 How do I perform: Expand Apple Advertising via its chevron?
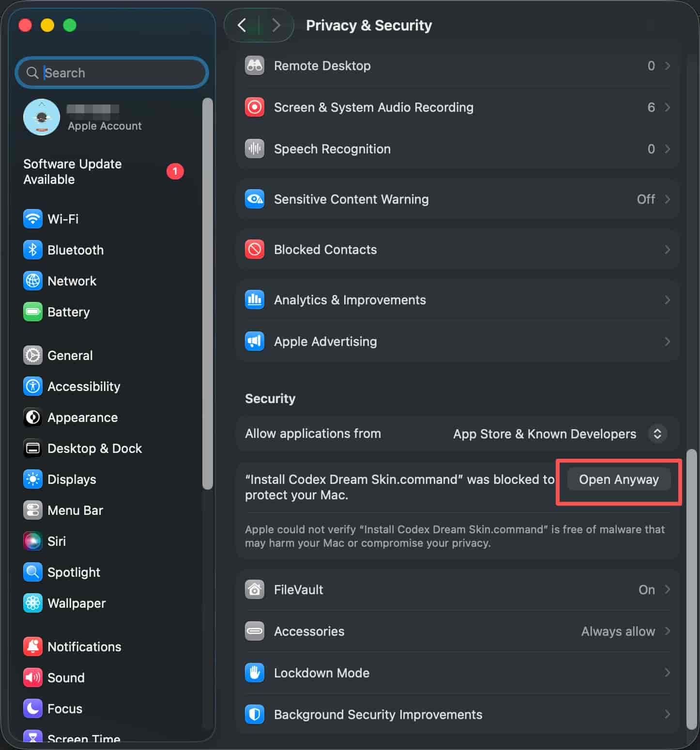pyautogui.click(x=668, y=341)
